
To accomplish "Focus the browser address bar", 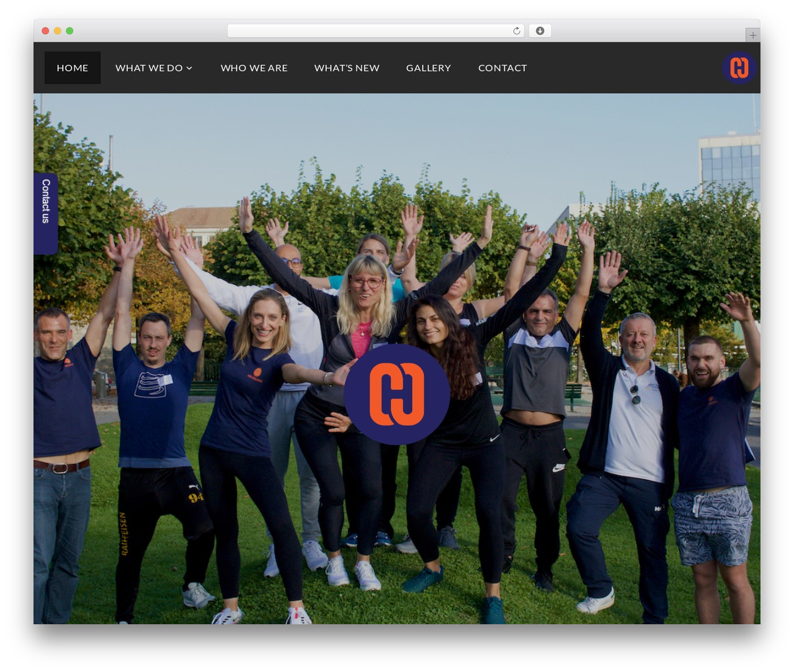I will click(x=376, y=31).
